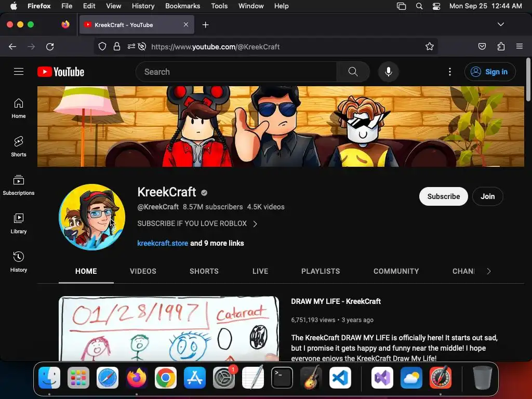The width and height of the screenshot is (532, 399).
Task: Click in the YouTube search field
Action: 236,72
